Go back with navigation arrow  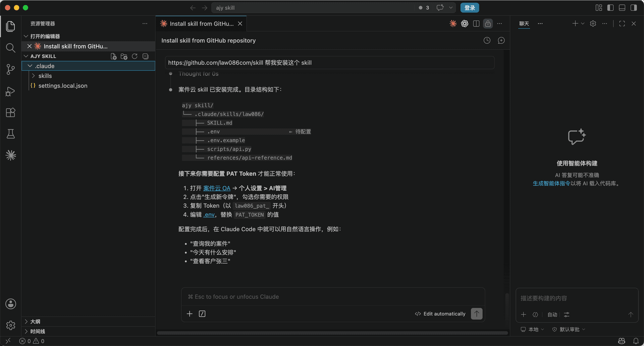[x=193, y=8]
